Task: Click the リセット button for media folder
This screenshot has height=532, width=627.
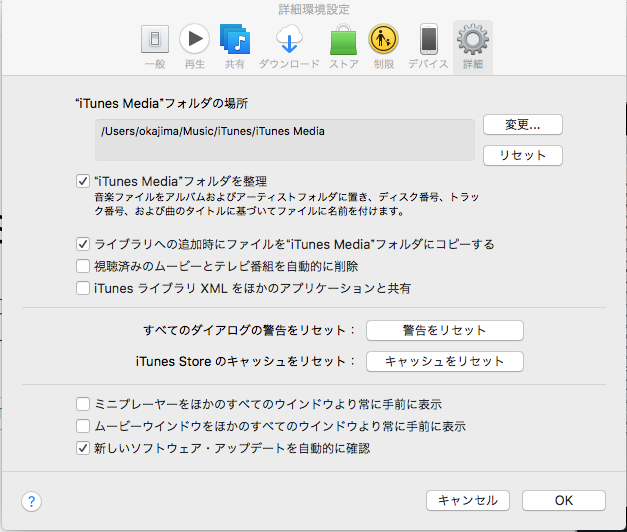Action: coord(523,155)
